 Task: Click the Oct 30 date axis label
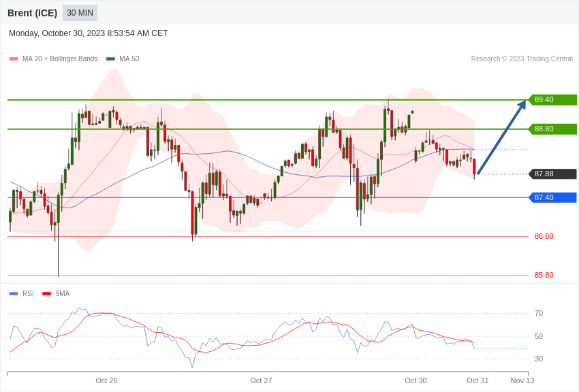pos(416,380)
